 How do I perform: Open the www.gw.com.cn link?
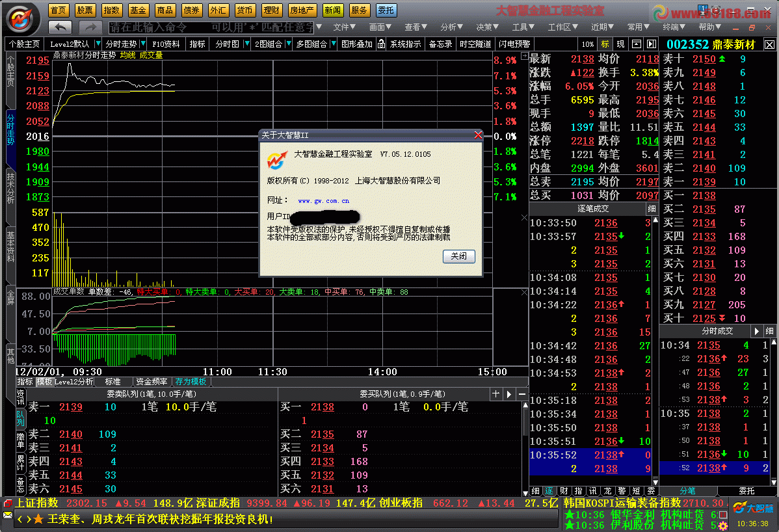click(x=323, y=201)
